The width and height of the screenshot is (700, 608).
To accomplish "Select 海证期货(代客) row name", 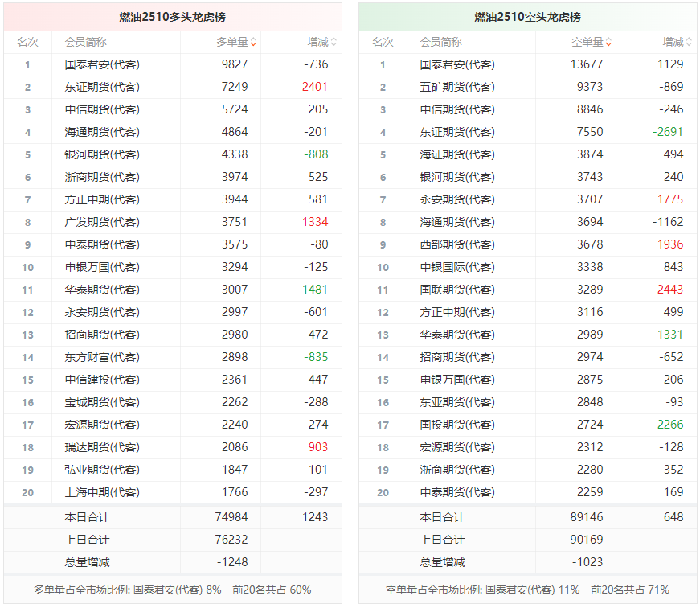I will click(457, 154).
